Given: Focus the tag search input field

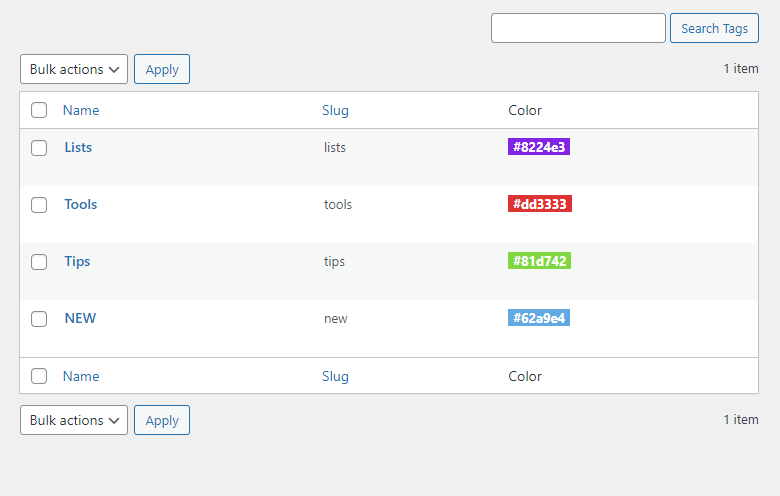Looking at the screenshot, I should [578, 28].
